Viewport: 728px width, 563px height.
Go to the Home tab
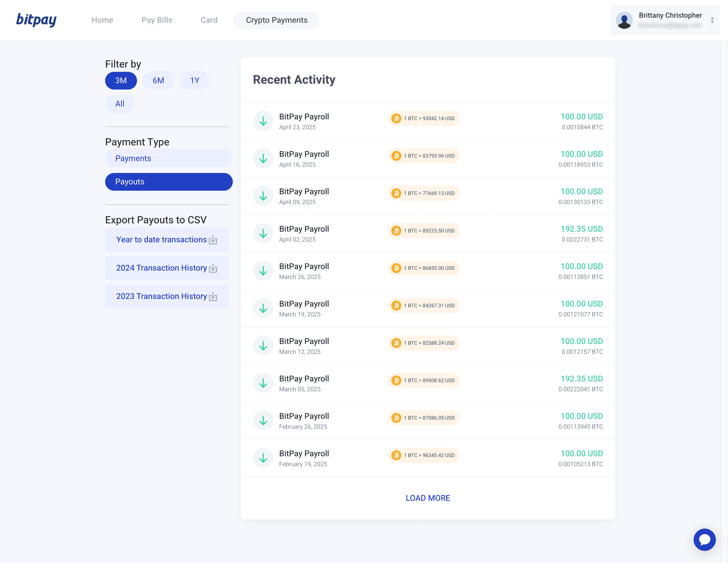coord(102,20)
